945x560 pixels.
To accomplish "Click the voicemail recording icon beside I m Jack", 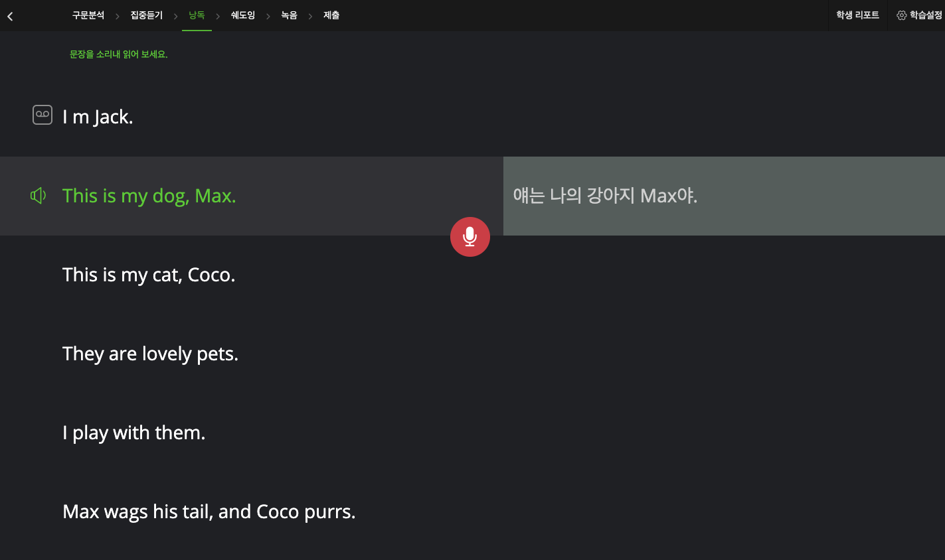I will coord(43,115).
